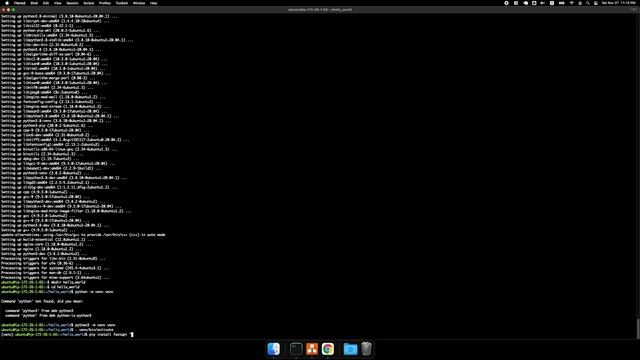Open the Profiles menu
Viewport: 640px width, 360px height.
(105, 3)
